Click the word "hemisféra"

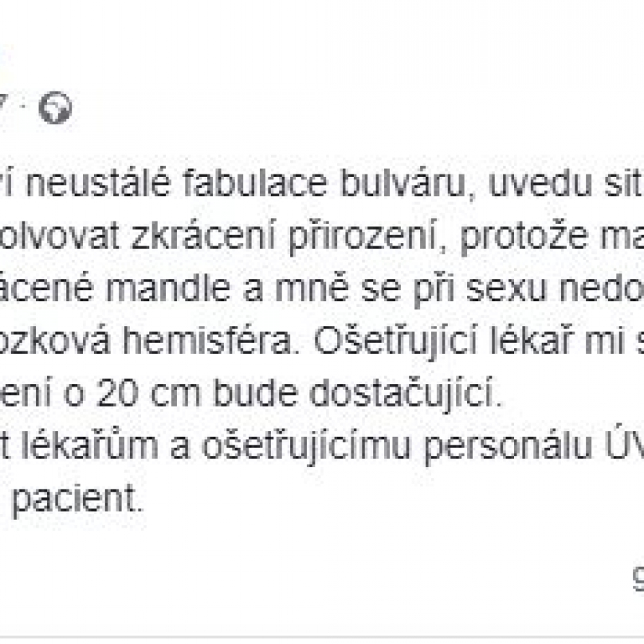click(x=207, y=342)
